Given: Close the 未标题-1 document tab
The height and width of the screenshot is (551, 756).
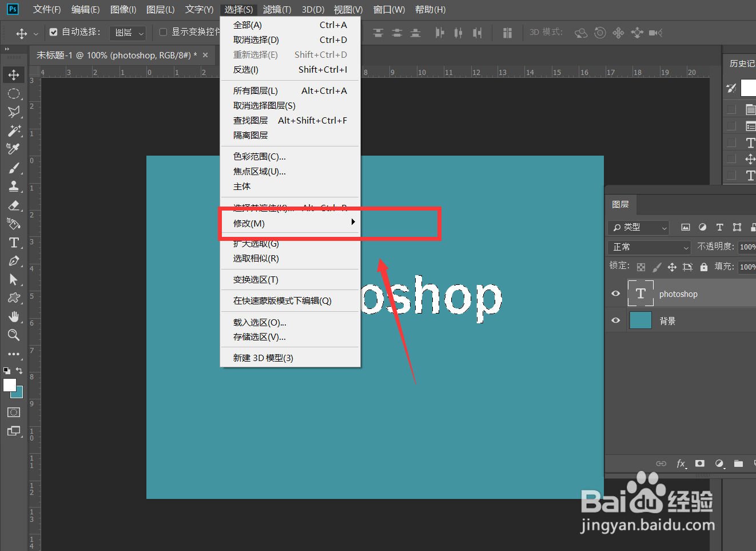Looking at the screenshot, I should 205,55.
